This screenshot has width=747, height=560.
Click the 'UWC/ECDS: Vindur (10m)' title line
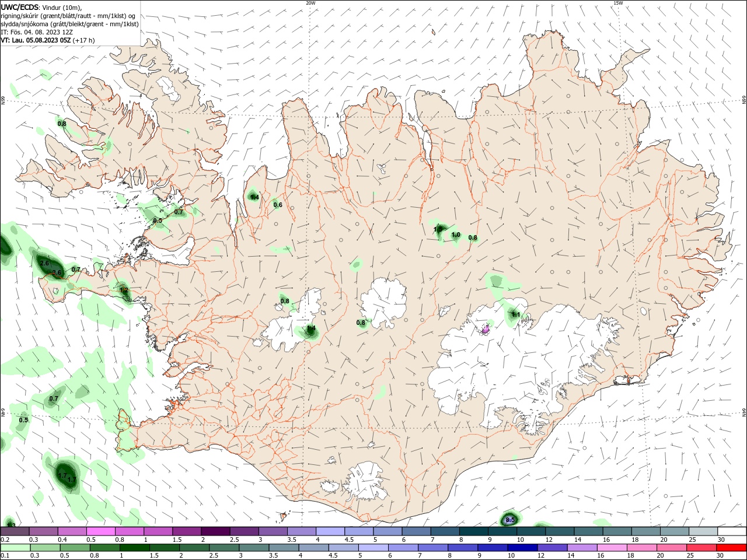41,7
